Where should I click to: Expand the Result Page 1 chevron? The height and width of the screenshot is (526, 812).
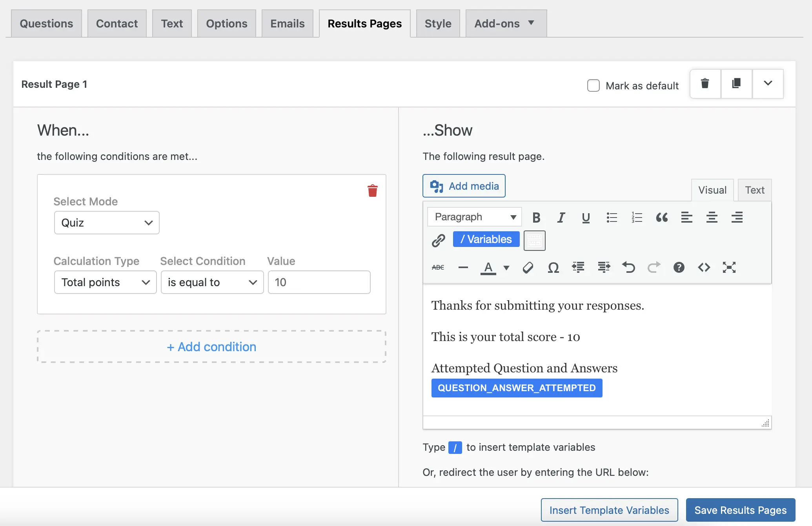click(x=768, y=83)
